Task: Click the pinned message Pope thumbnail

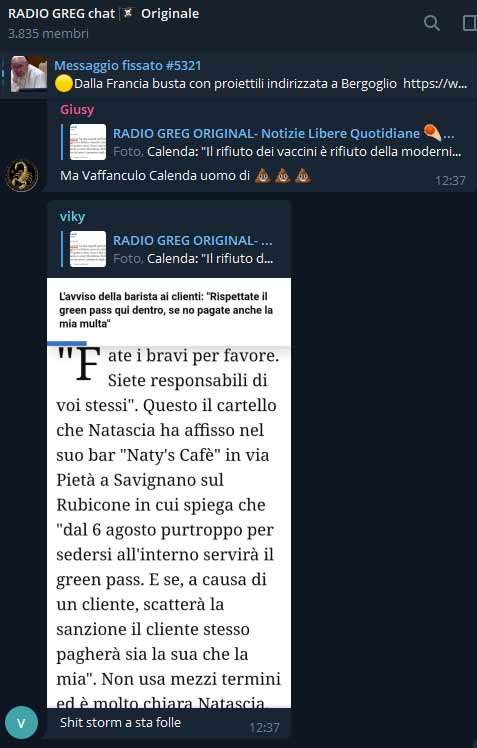Action: (29, 74)
